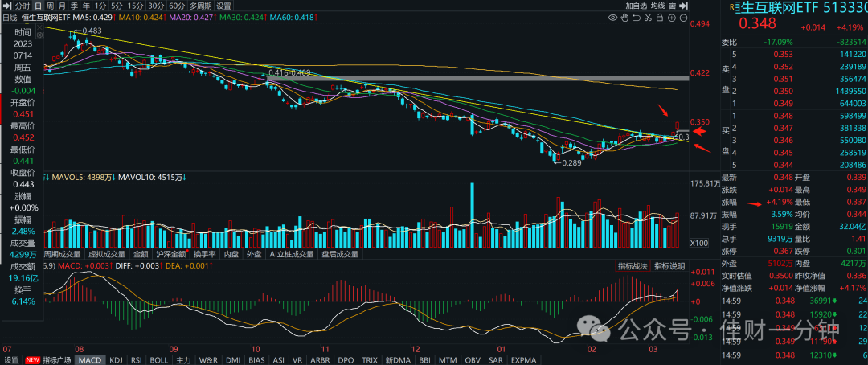Click the 指标战法 button
The width and height of the screenshot is (868, 365).
(x=633, y=266)
